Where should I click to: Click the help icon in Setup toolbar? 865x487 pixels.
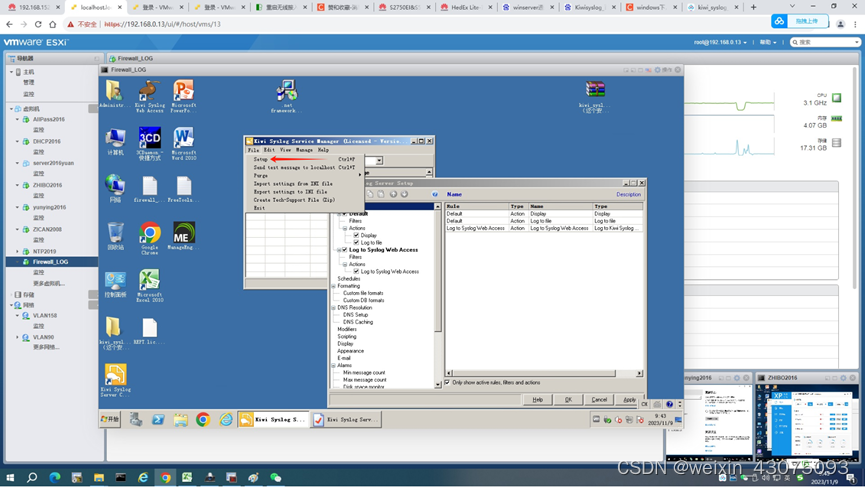435,194
